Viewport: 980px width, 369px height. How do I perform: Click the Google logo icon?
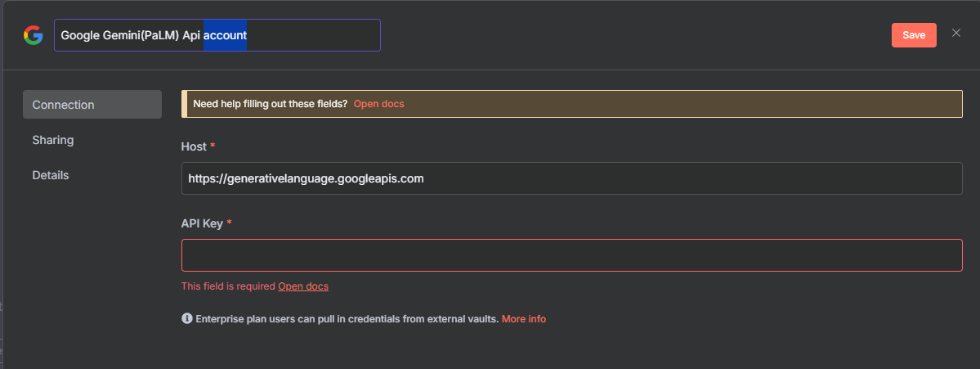(34, 35)
